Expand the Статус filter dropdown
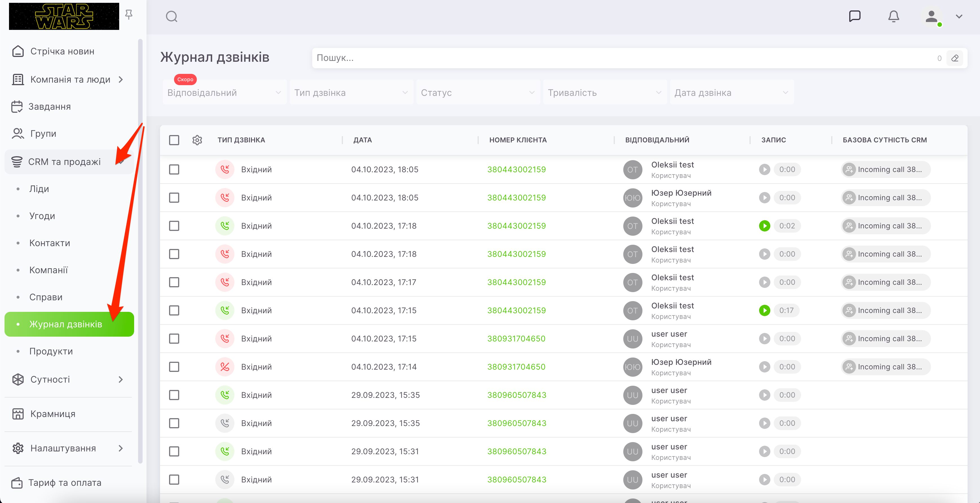Viewport: 980px width, 503px height. point(477,93)
